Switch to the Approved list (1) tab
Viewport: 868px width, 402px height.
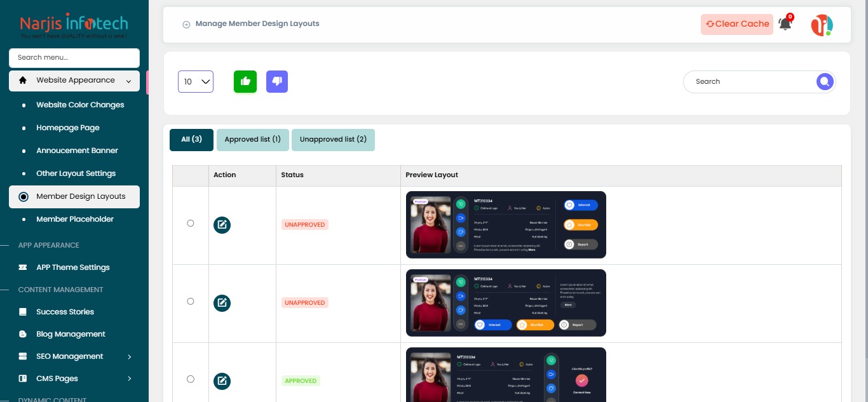pos(253,140)
